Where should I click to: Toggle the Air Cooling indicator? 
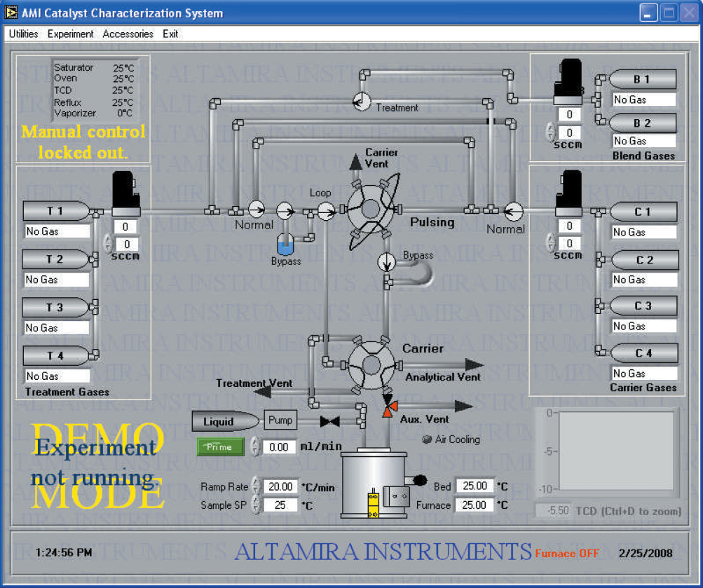(x=427, y=439)
